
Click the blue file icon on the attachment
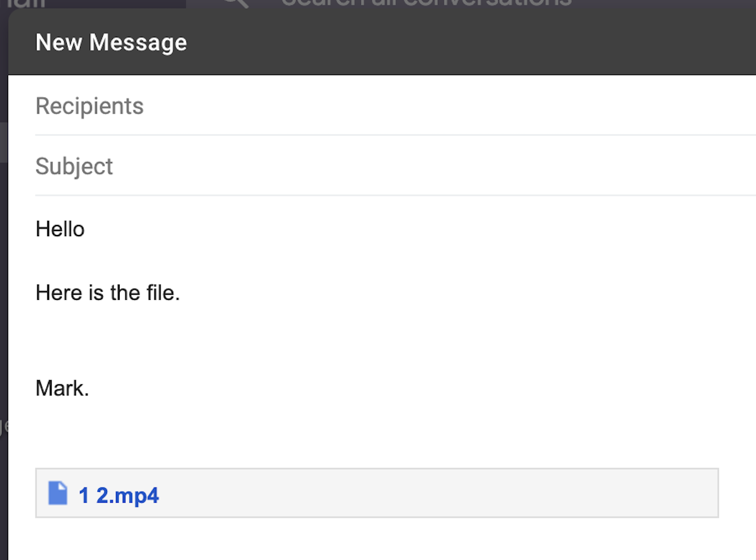(x=58, y=493)
